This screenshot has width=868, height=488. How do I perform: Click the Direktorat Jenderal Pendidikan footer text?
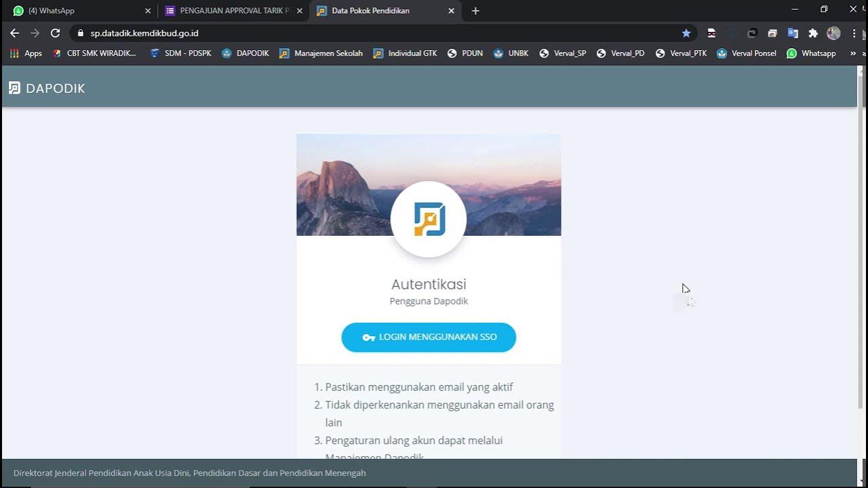click(190, 473)
